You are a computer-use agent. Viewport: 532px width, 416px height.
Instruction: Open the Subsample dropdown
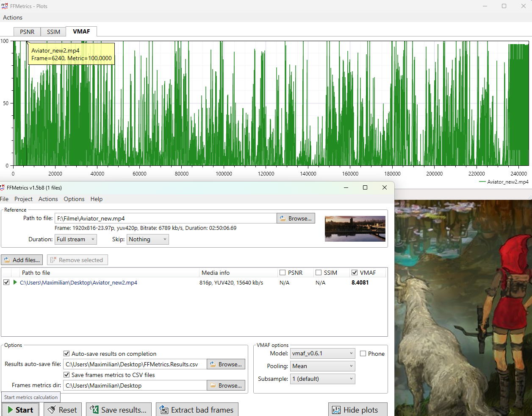coord(323,379)
